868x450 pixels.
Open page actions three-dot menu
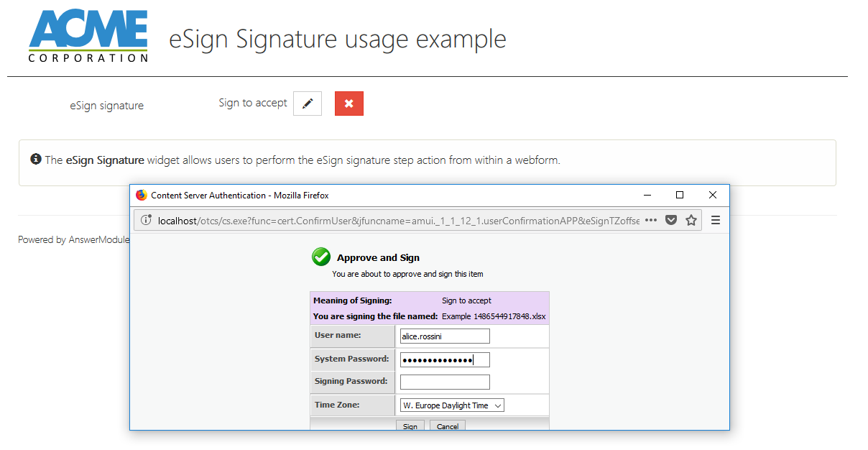(x=651, y=221)
